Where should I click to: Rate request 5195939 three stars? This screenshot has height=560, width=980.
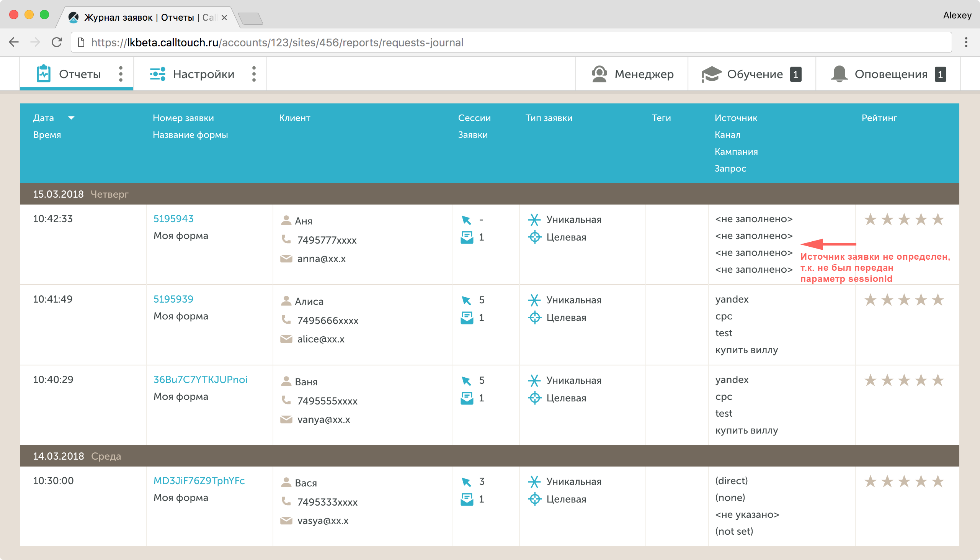click(x=904, y=300)
